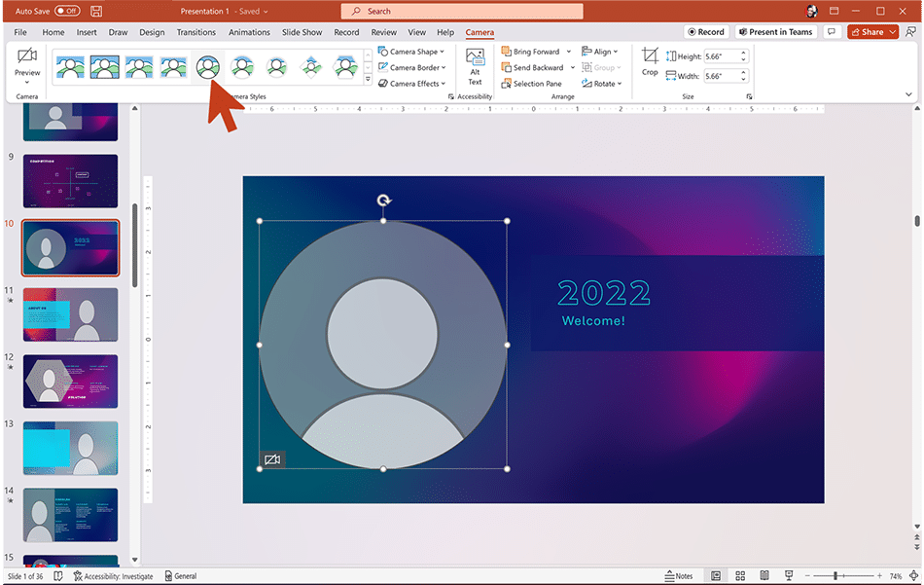Open the comments pane icon

pyautogui.click(x=832, y=32)
